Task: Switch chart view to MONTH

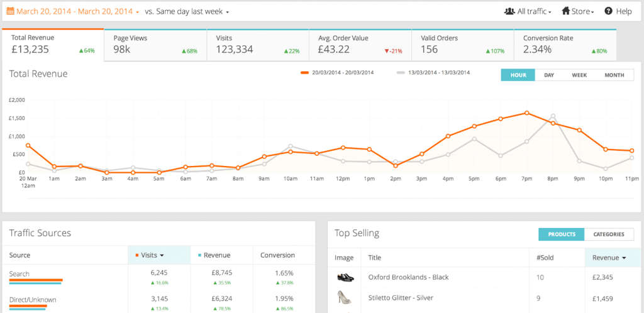Action: [614, 75]
